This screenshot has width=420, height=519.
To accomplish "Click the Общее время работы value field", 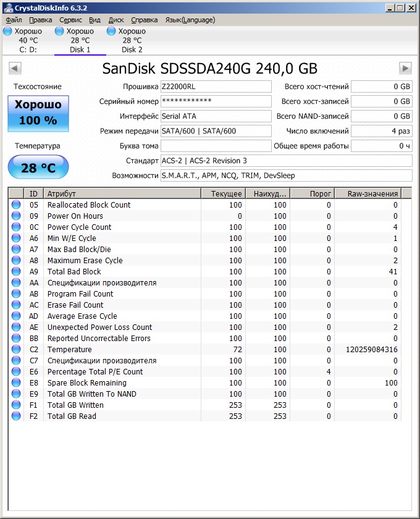I will coord(382,146).
